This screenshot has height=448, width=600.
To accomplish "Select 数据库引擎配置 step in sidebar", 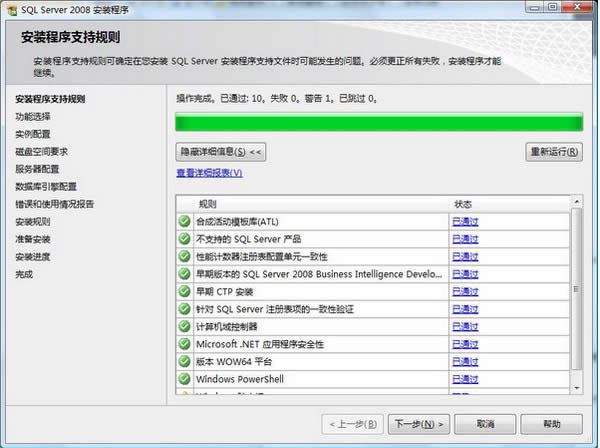I will point(46,187).
